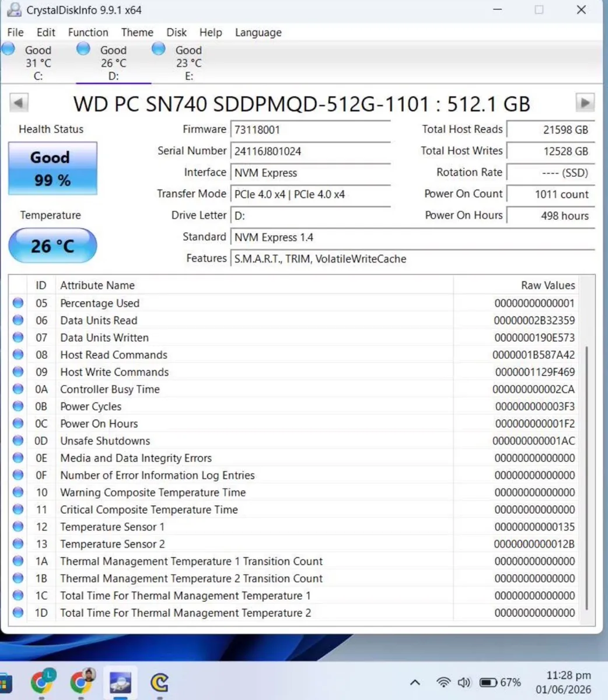The width and height of the screenshot is (608, 700).
Task: Click the Good 99 % health status button
Action: click(x=53, y=169)
